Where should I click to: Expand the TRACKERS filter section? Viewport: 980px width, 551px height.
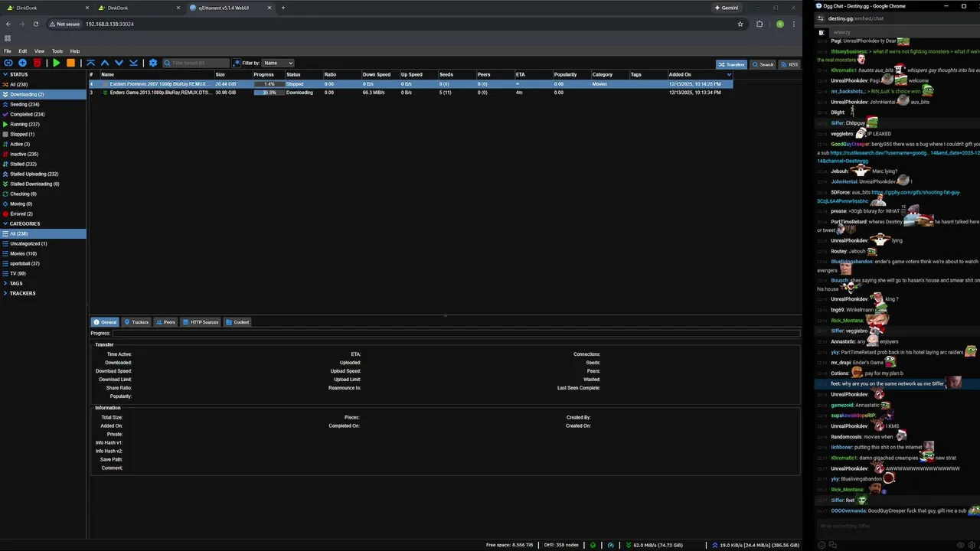pyautogui.click(x=5, y=293)
